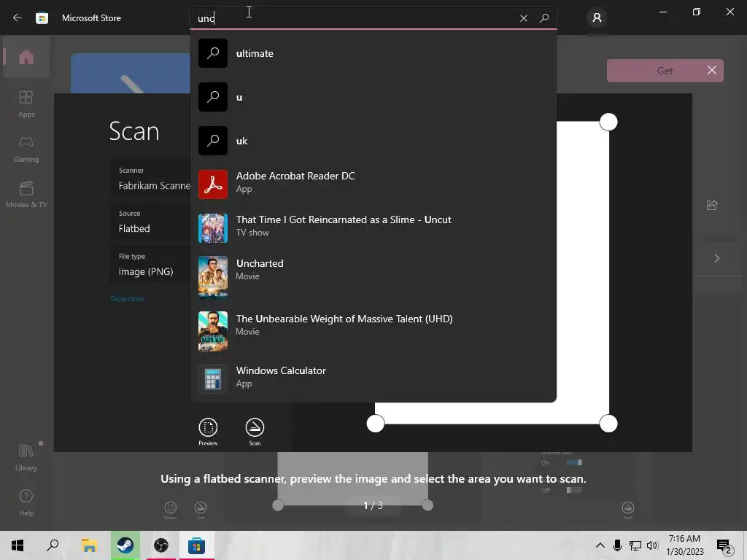Screen dimensions: 747x560
Task: Click the Share icon on the right
Action: coord(712,205)
